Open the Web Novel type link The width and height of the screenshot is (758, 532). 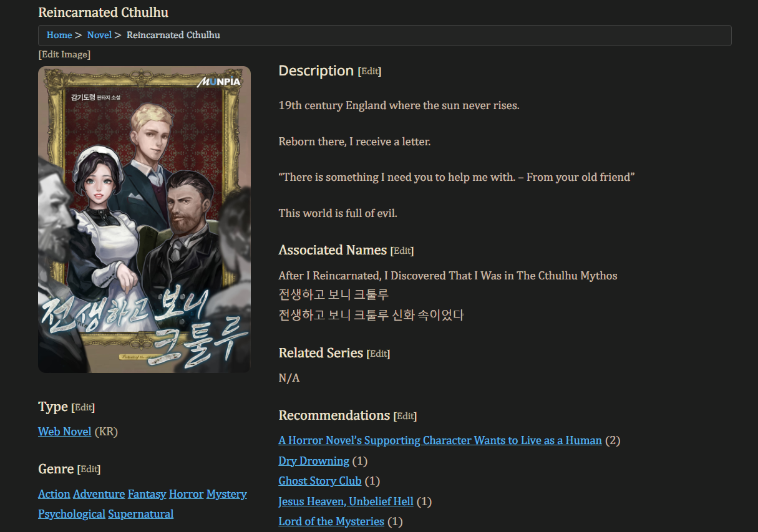point(65,432)
